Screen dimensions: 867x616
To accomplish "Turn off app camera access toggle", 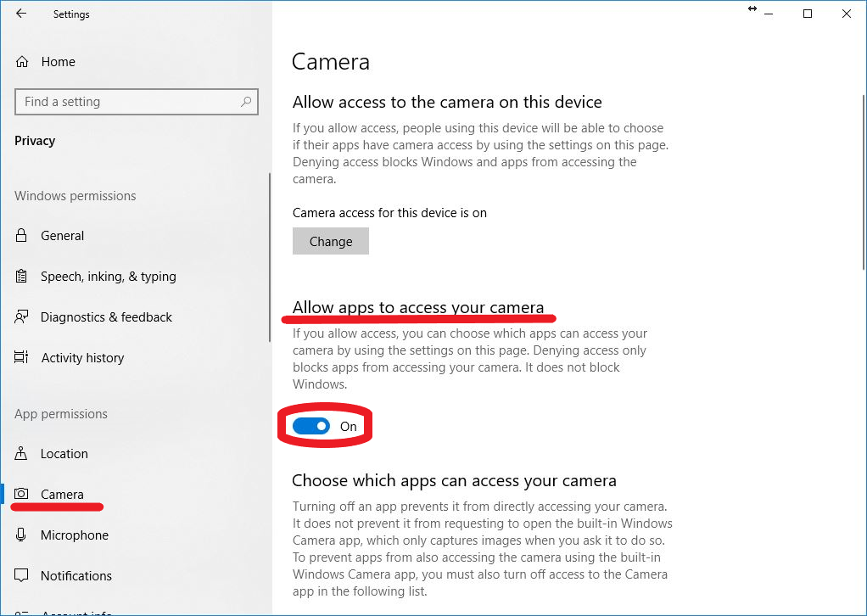I will [x=311, y=426].
